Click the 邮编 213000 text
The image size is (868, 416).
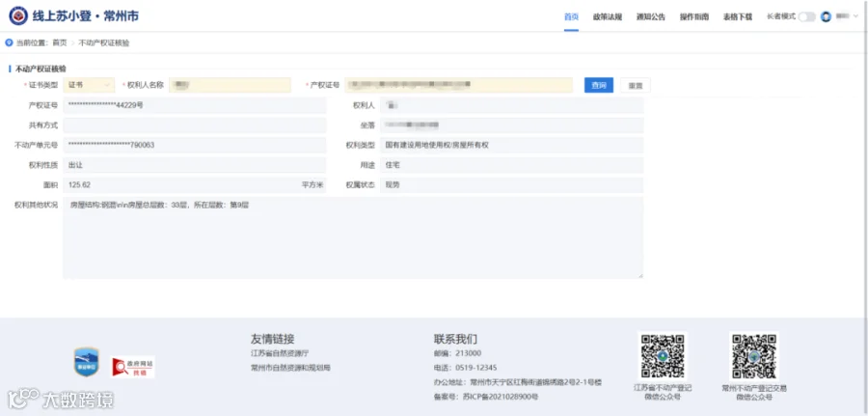coord(457,353)
